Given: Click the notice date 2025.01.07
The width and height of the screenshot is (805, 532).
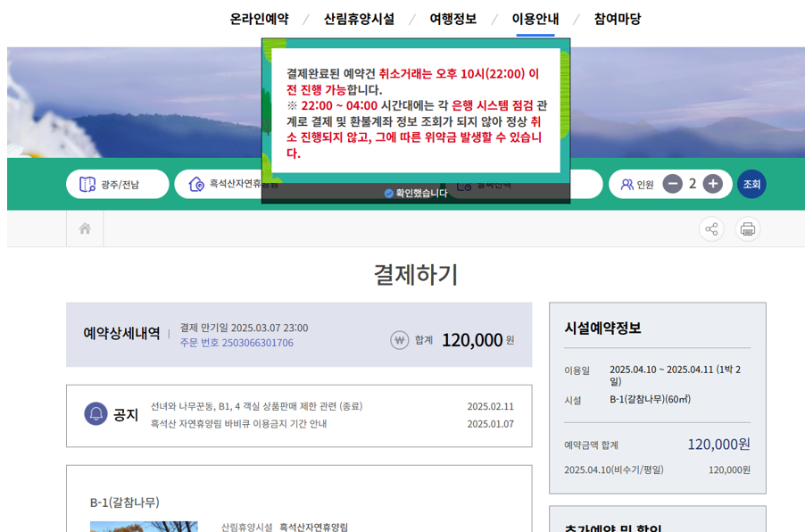Looking at the screenshot, I should [x=490, y=424].
